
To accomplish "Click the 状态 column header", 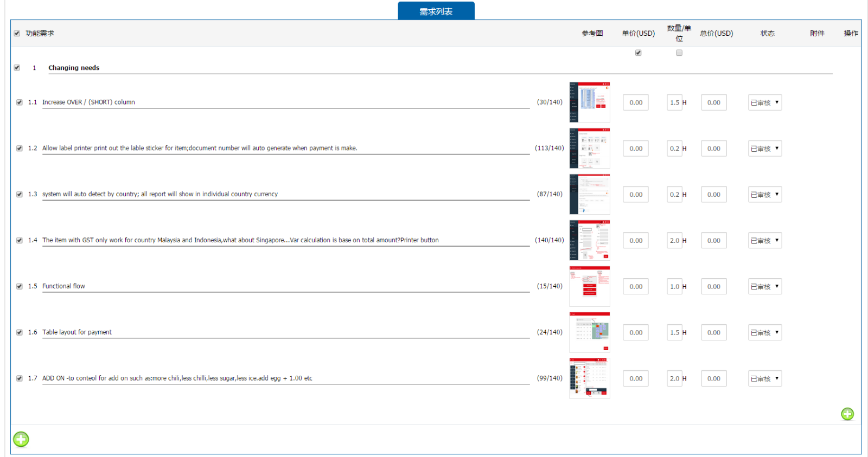I will tap(767, 34).
